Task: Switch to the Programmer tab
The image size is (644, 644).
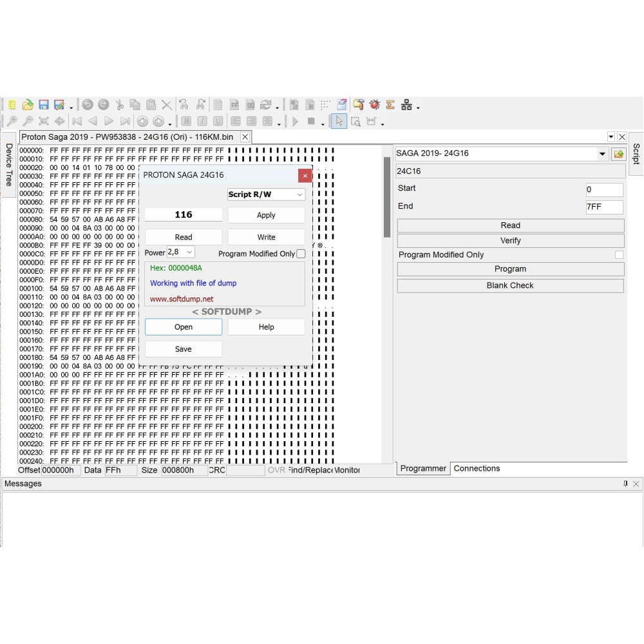Action: (423, 469)
